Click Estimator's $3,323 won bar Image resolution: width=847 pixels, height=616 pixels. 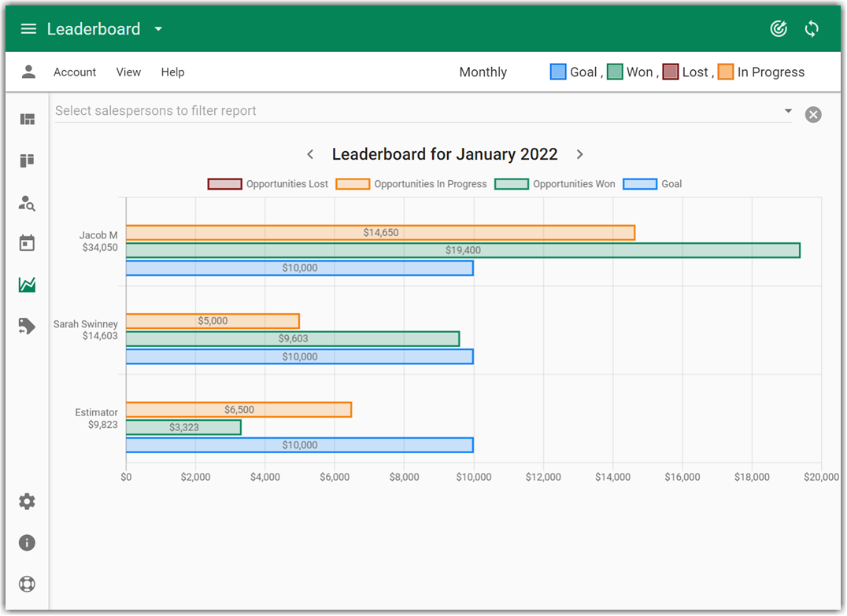tap(183, 428)
